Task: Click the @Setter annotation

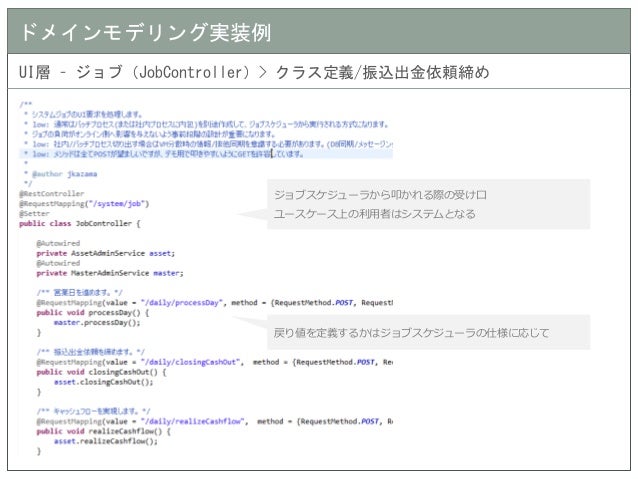Action: [34, 213]
